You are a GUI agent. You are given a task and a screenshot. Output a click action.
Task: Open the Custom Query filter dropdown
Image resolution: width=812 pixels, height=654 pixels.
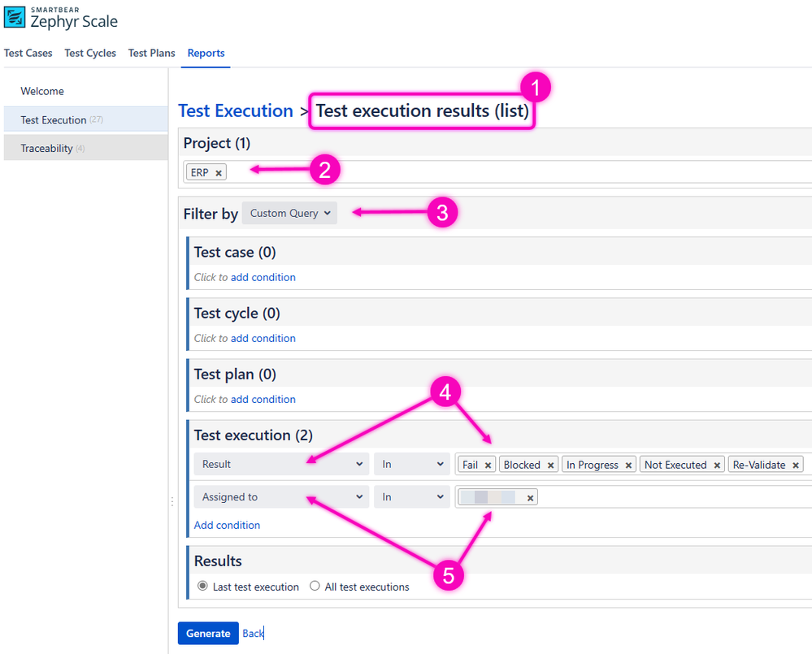289,214
